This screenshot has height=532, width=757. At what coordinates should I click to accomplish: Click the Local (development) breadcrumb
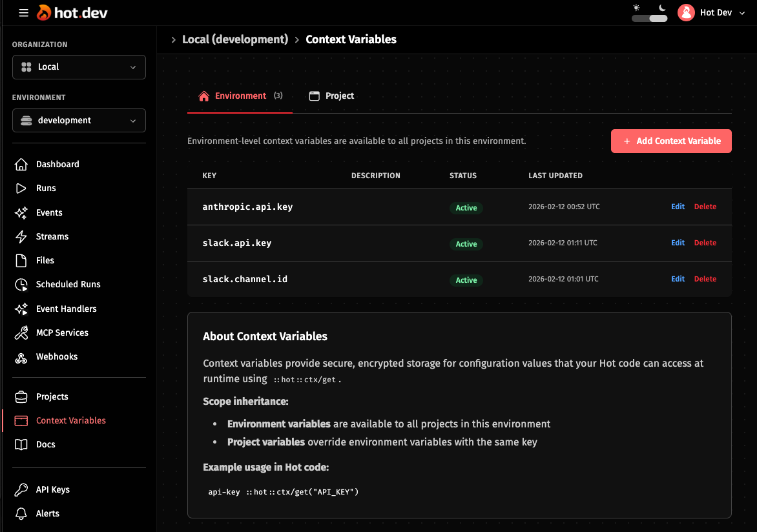click(x=235, y=39)
